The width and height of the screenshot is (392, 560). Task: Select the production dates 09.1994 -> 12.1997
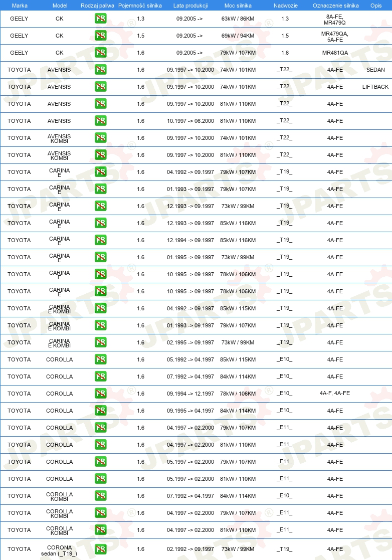tap(190, 394)
